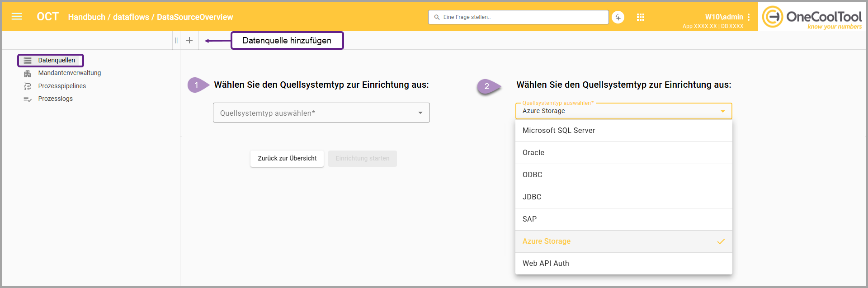This screenshot has width=868, height=288.
Task: Click the checkmark next to Azure Storage
Action: point(721,241)
